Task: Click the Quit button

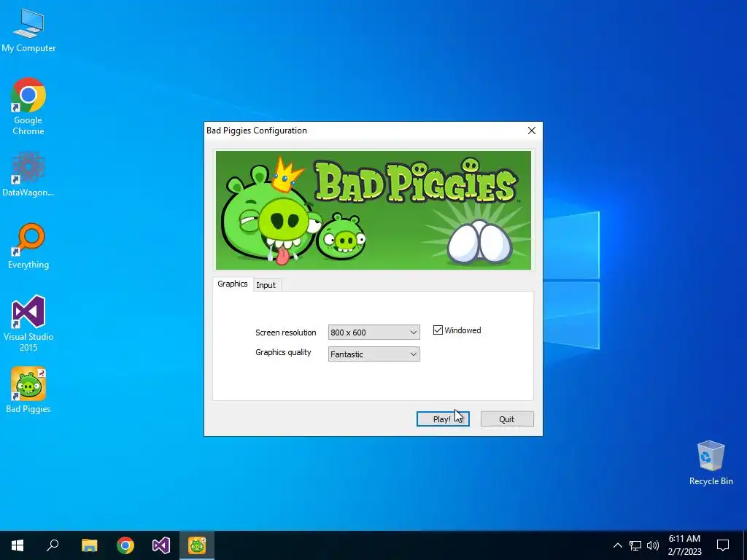Action: [x=507, y=419]
